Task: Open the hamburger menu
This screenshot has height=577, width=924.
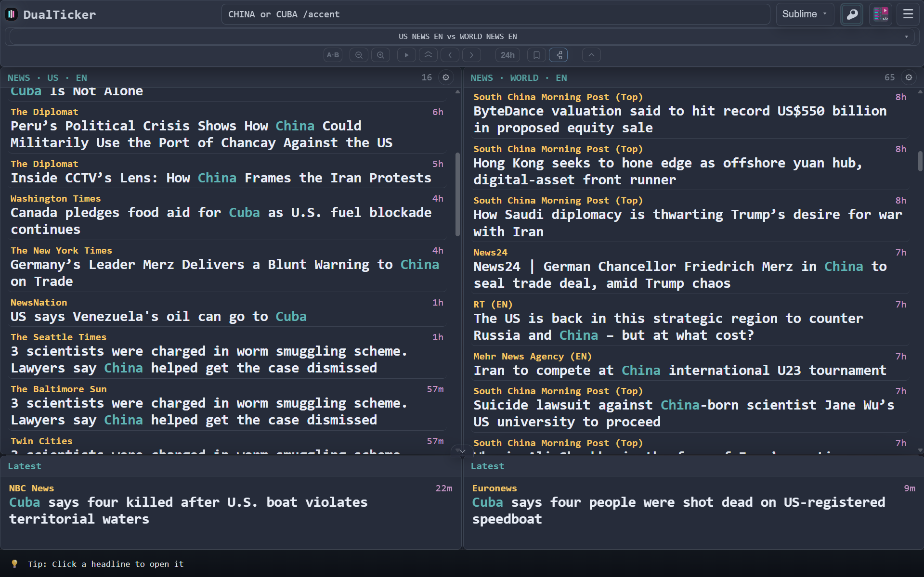Action: [x=908, y=14]
